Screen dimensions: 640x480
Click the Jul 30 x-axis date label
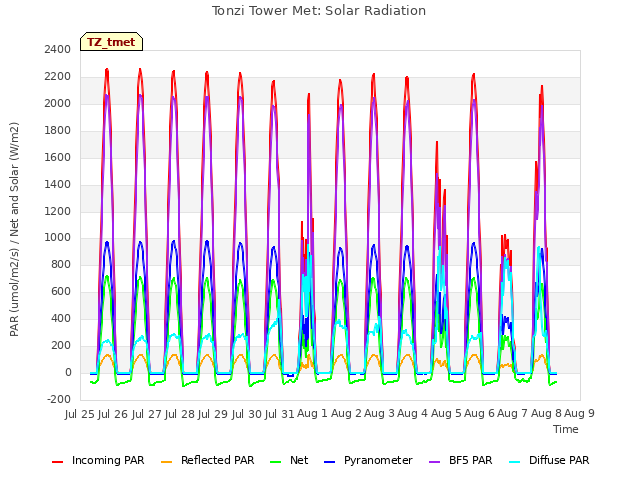246,414
